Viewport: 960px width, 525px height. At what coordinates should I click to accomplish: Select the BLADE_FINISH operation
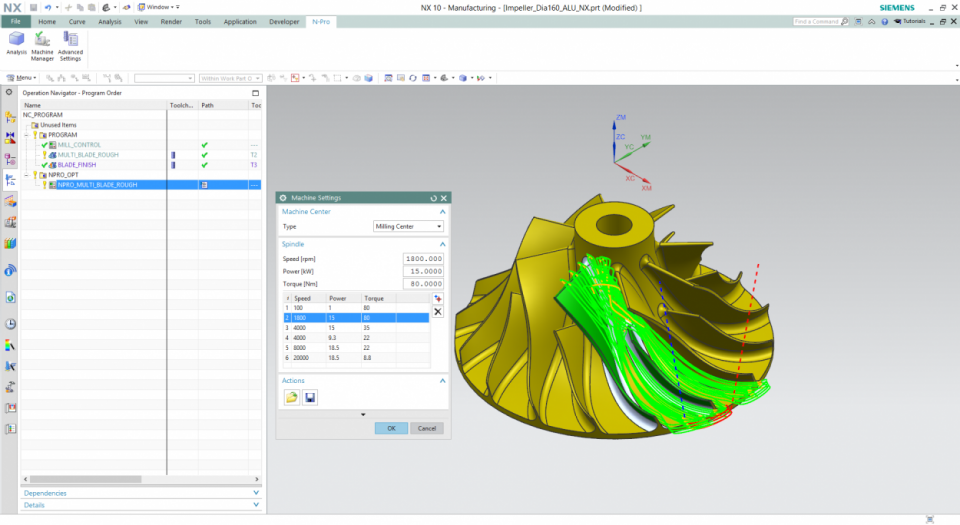click(x=77, y=165)
